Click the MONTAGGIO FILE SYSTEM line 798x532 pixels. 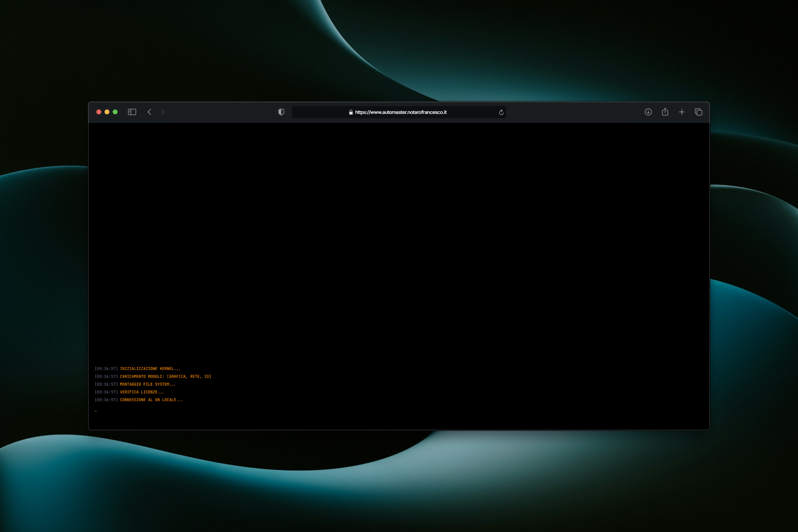pyautogui.click(x=148, y=384)
